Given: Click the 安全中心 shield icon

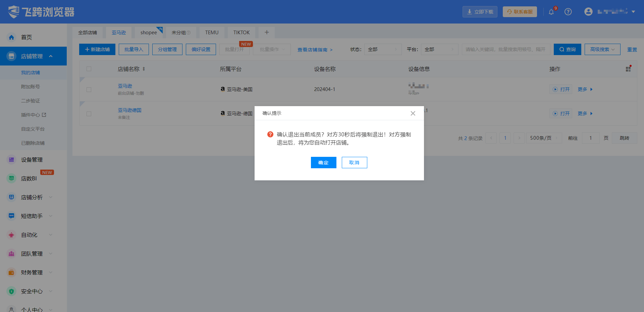Looking at the screenshot, I should click(11, 291).
